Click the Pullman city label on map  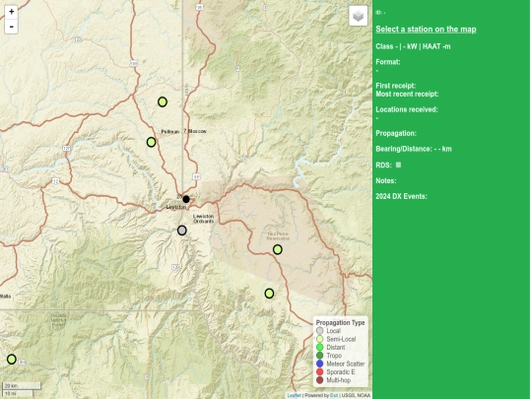pyautogui.click(x=170, y=132)
